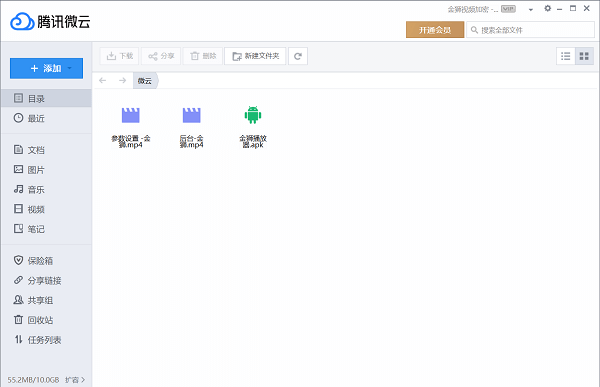Go forward with the right arrow
The width and height of the screenshot is (600, 387).
click(x=122, y=80)
